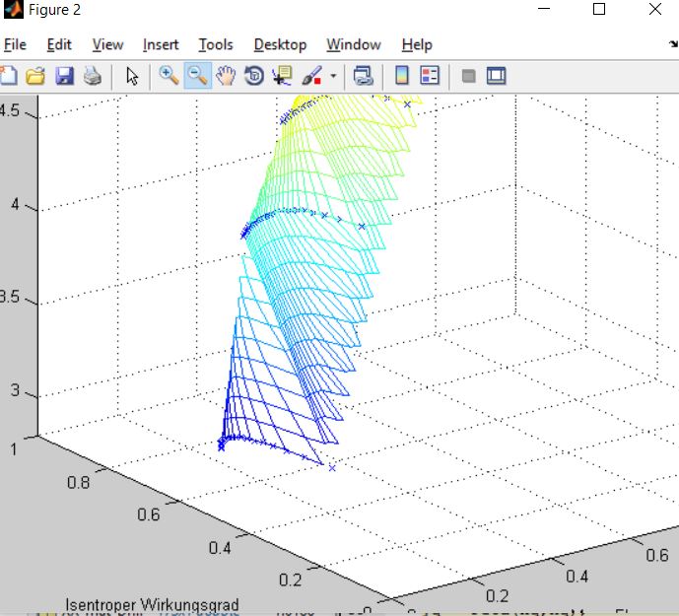
Task: Activate the Data Cursor tool
Action: [x=283, y=76]
